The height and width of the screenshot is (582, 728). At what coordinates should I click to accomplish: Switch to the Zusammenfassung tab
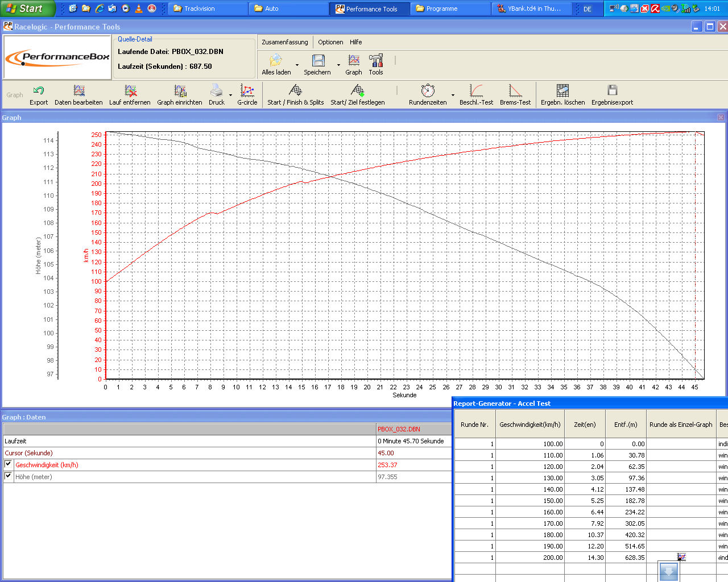[284, 42]
